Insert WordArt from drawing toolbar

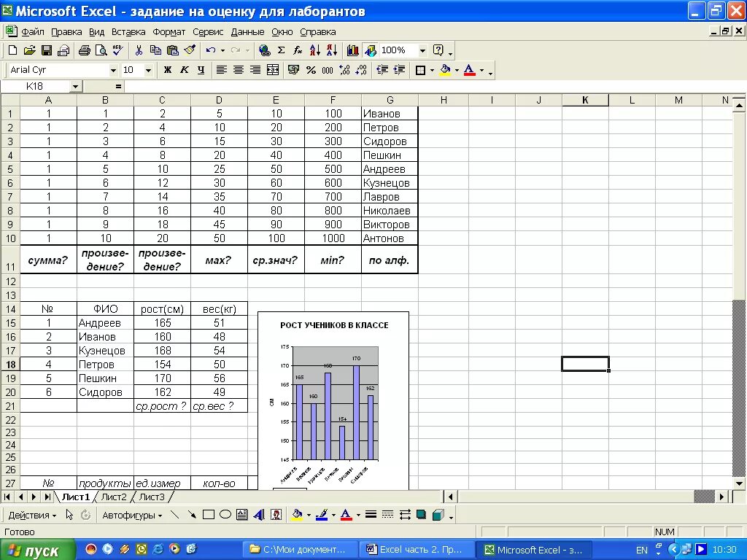259,515
